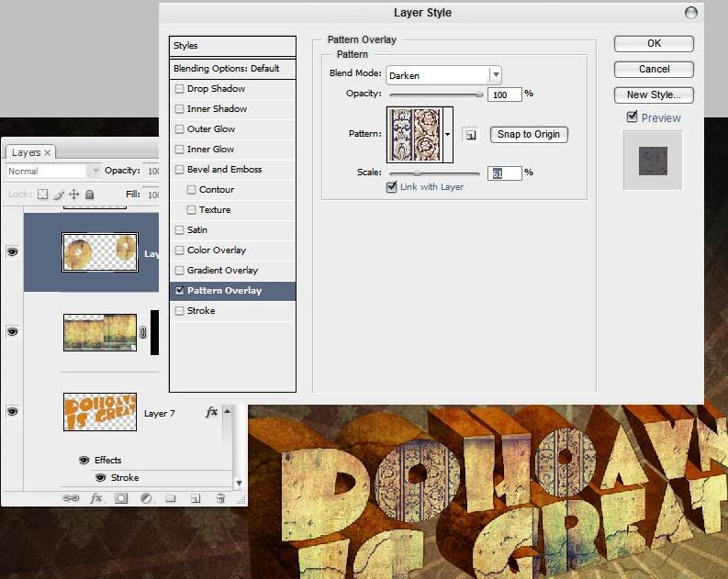Image resolution: width=728 pixels, height=579 pixels.
Task: Click the Layers panel scroll down arrow
Action: tap(239, 483)
